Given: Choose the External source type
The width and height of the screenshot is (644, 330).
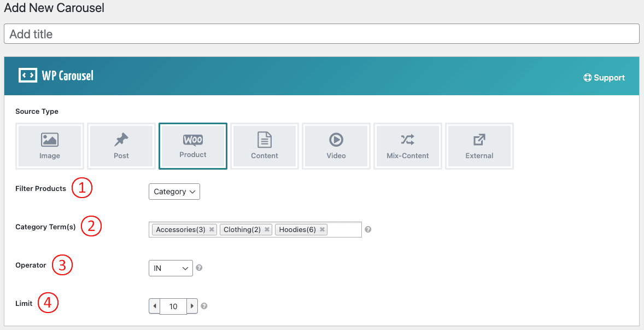Looking at the screenshot, I should 479,146.
